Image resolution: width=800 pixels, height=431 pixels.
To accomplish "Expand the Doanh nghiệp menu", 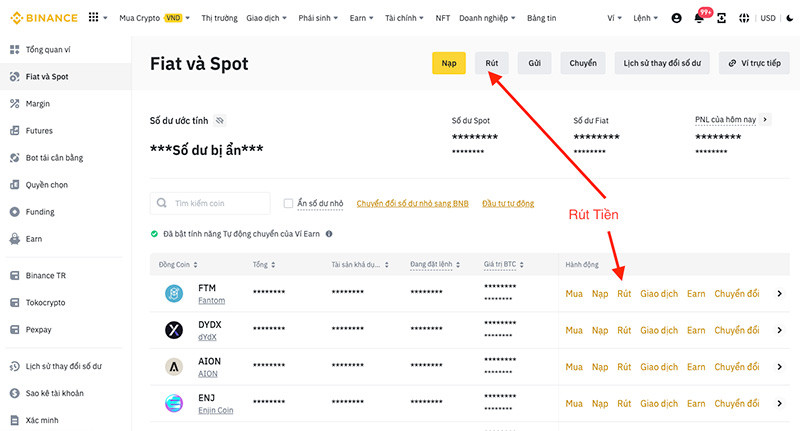I will pos(487,18).
